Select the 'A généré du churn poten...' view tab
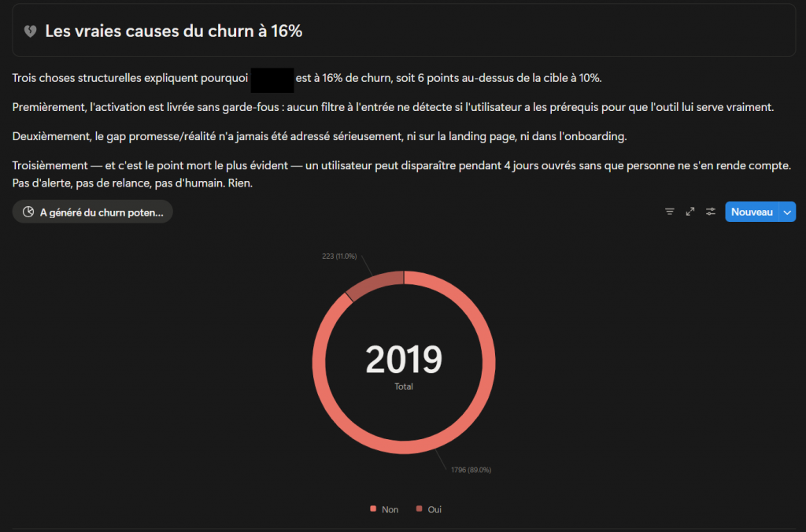 coord(101,212)
